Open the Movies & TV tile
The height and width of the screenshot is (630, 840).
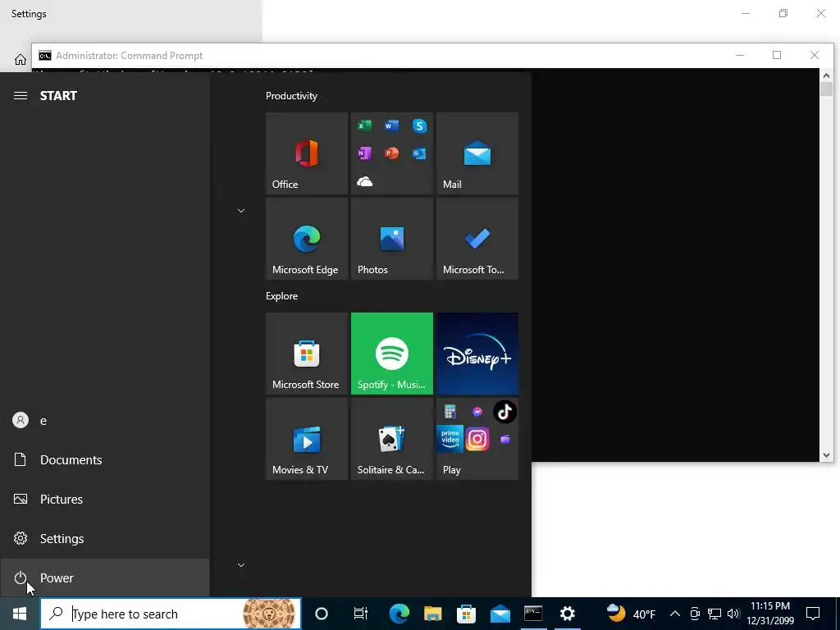point(307,439)
